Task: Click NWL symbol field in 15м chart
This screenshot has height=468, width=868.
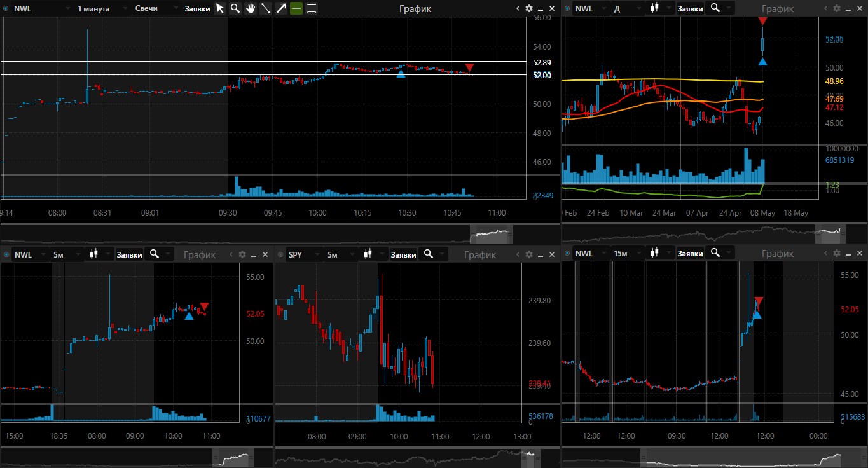Action: pyautogui.click(x=592, y=254)
